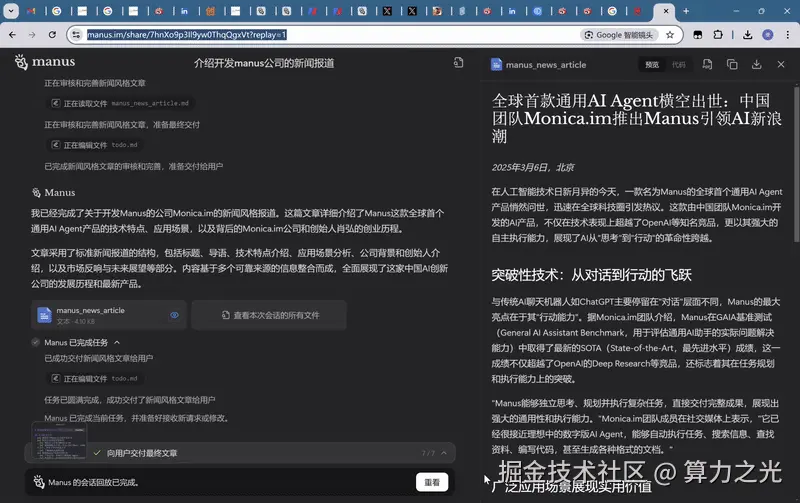Click the blue document icon beside manus_news_article title
The image size is (800, 503).
click(x=496, y=65)
